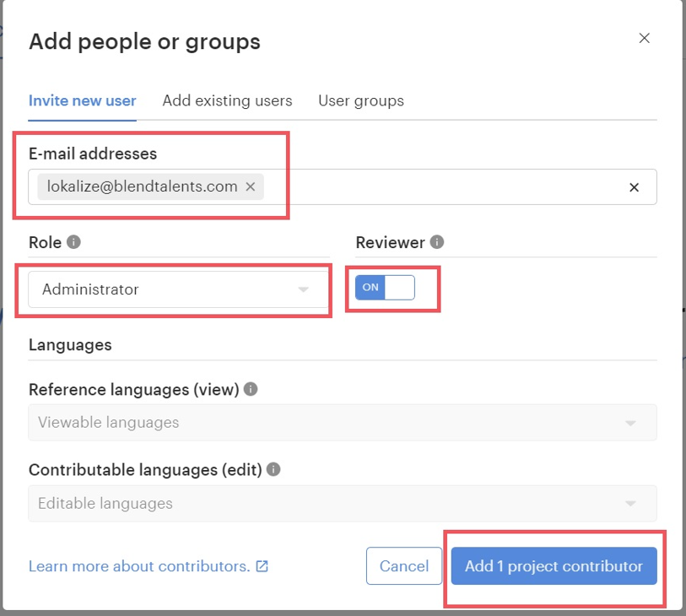Close the Add people or groups dialog

click(x=644, y=38)
